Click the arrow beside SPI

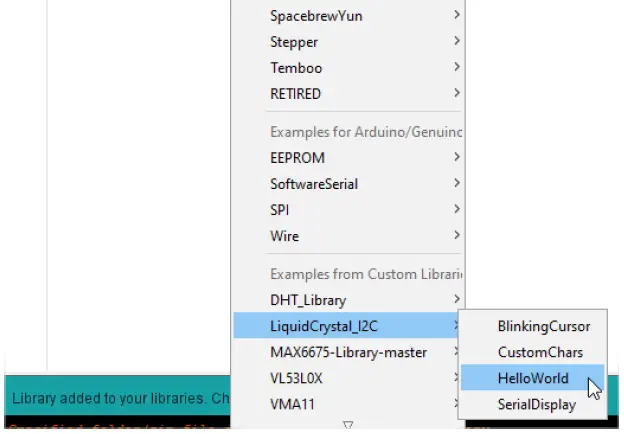(457, 209)
